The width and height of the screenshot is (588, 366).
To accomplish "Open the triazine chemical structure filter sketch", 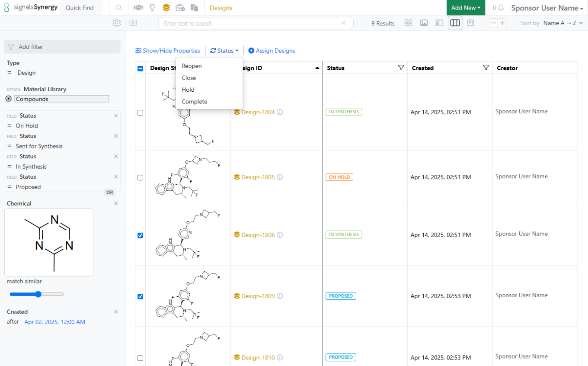I will 49,242.
